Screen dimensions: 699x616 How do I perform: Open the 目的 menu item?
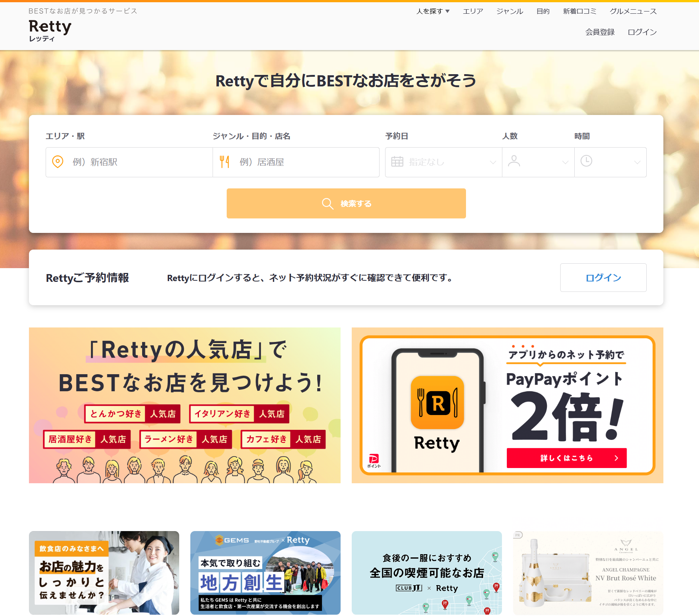(x=543, y=11)
